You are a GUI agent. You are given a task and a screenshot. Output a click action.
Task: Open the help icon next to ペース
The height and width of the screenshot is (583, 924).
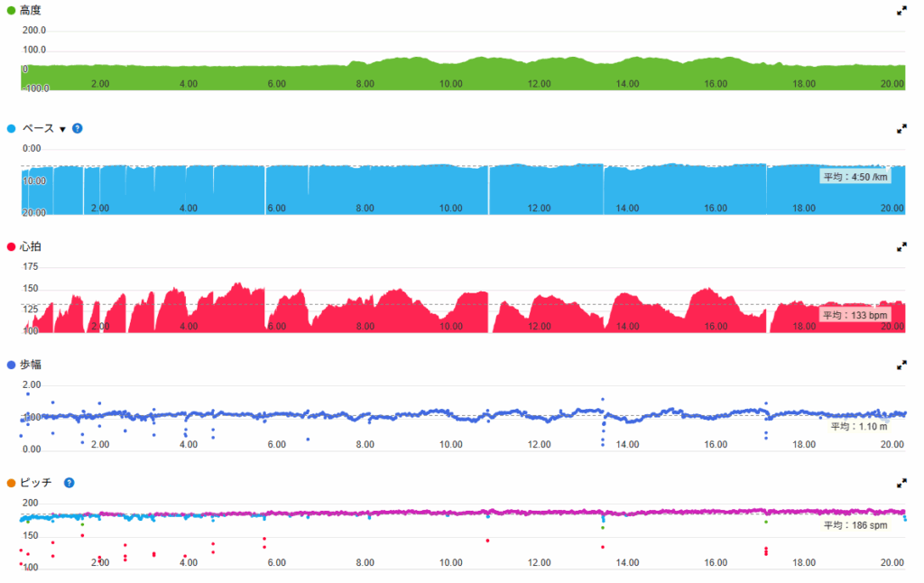coord(78,128)
